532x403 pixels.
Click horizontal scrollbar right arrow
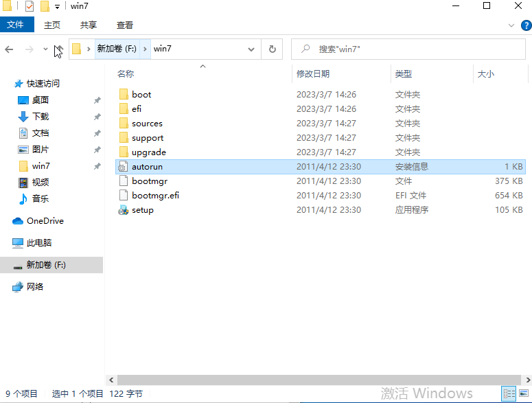coord(529,380)
